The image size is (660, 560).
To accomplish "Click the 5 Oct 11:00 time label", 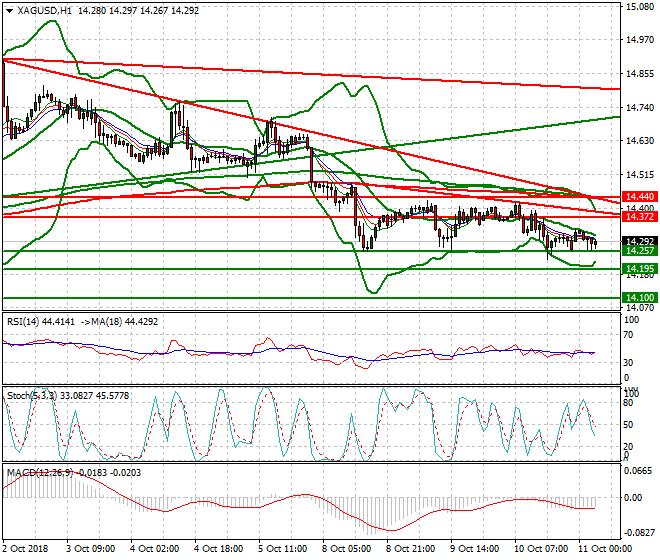I will pyautogui.click(x=283, y=549).
